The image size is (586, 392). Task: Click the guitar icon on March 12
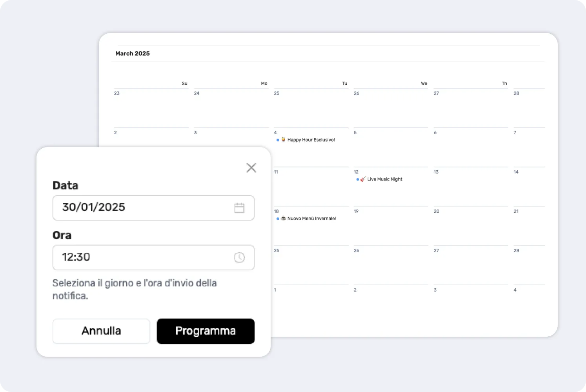363,179
